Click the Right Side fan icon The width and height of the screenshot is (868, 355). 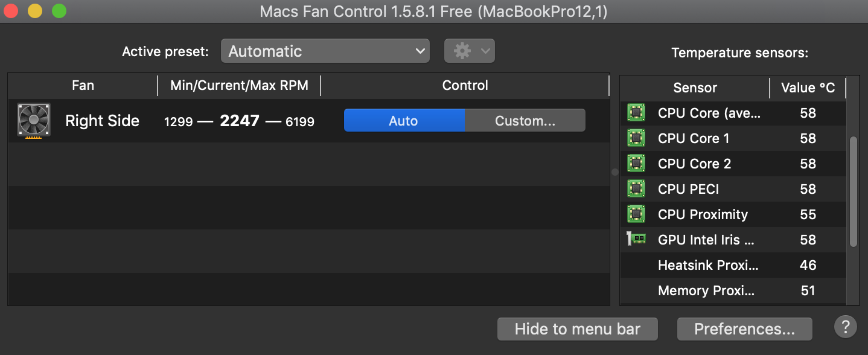(x=34, y=120)
